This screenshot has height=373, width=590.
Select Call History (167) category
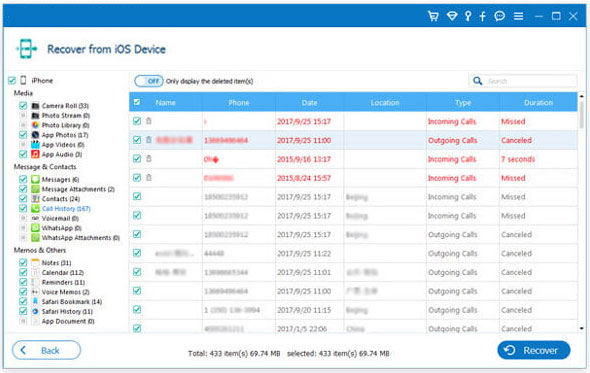tap(66, 209)
